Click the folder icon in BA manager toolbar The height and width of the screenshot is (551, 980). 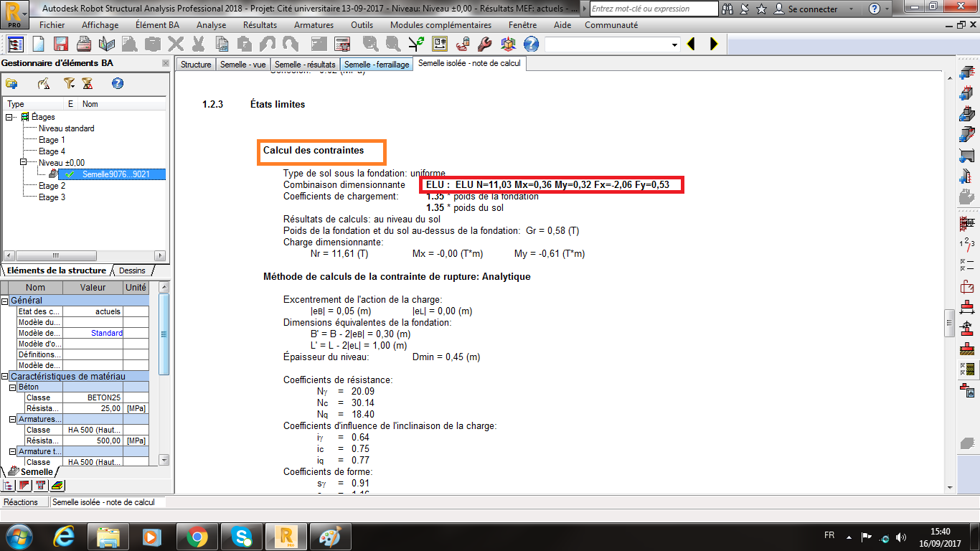tap(11, 84)
